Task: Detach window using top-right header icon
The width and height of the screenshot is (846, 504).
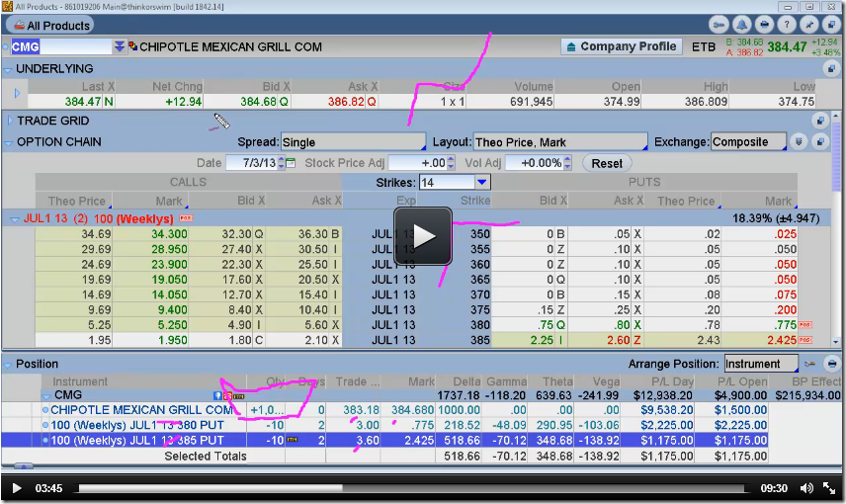Action: (831, 25)
